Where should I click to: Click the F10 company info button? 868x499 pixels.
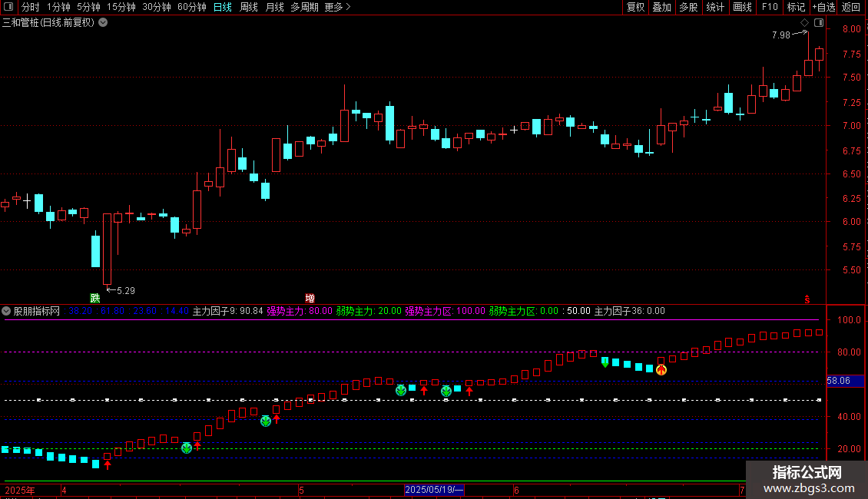coord(770,7)
